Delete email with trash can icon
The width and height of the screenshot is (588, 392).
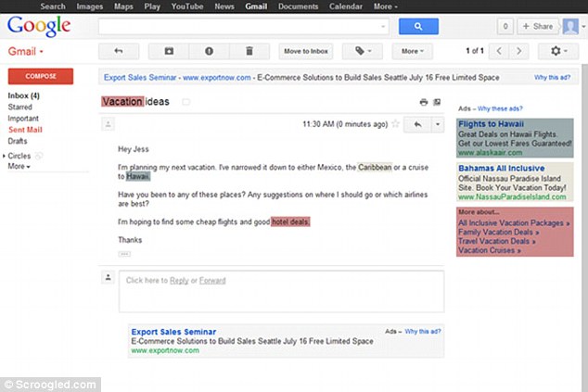click(x=249, y=51)
